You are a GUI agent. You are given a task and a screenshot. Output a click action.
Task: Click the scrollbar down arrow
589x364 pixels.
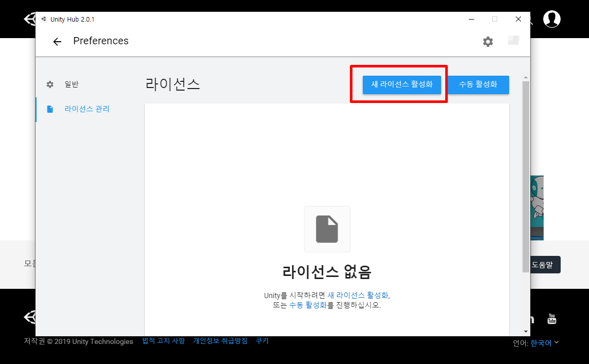coord(526,332)
